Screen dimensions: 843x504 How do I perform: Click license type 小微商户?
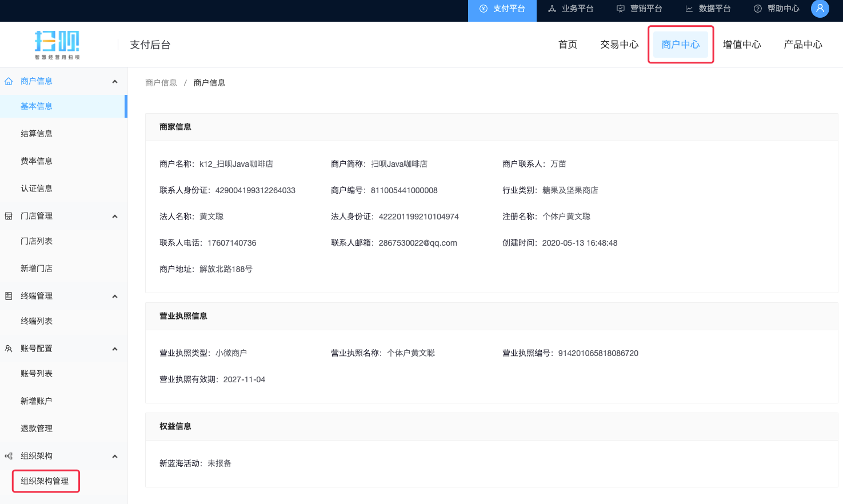point(231,353)
